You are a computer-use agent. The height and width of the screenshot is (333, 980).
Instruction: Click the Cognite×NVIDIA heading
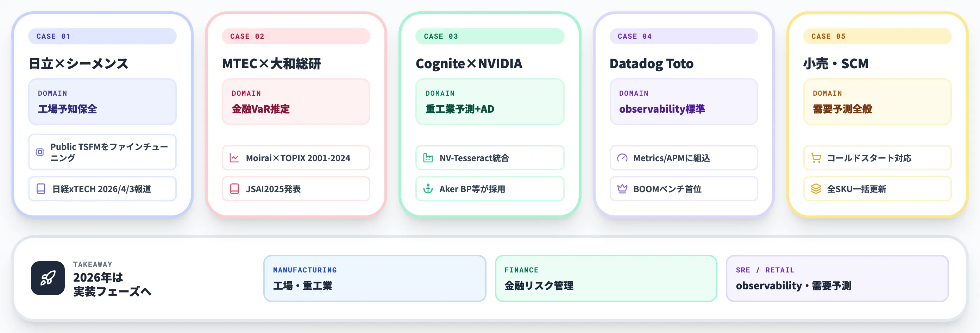point(469,64)
